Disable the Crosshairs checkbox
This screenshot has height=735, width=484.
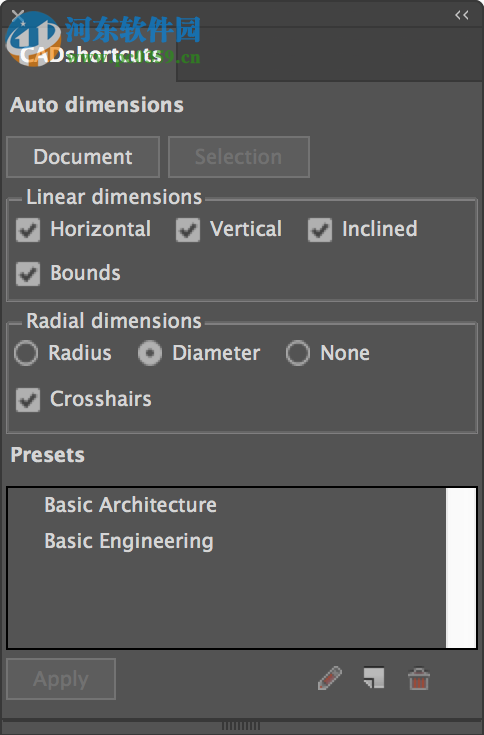click(28, 400)
